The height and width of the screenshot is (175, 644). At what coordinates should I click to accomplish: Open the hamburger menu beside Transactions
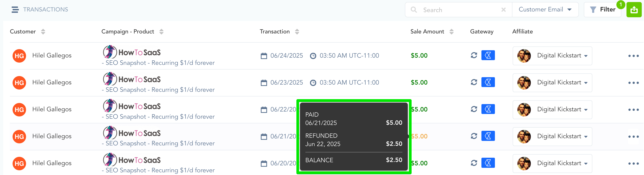pos(15,9)
